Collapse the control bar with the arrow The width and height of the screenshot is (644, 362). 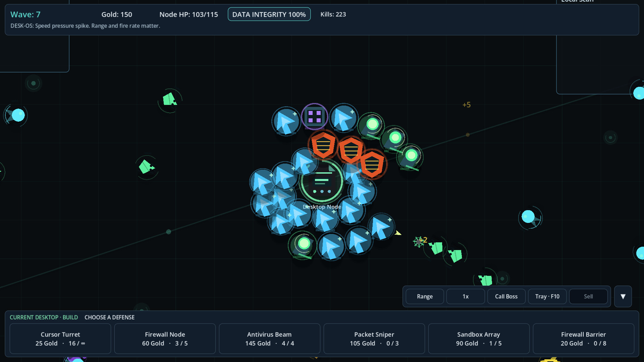(623, 296)
